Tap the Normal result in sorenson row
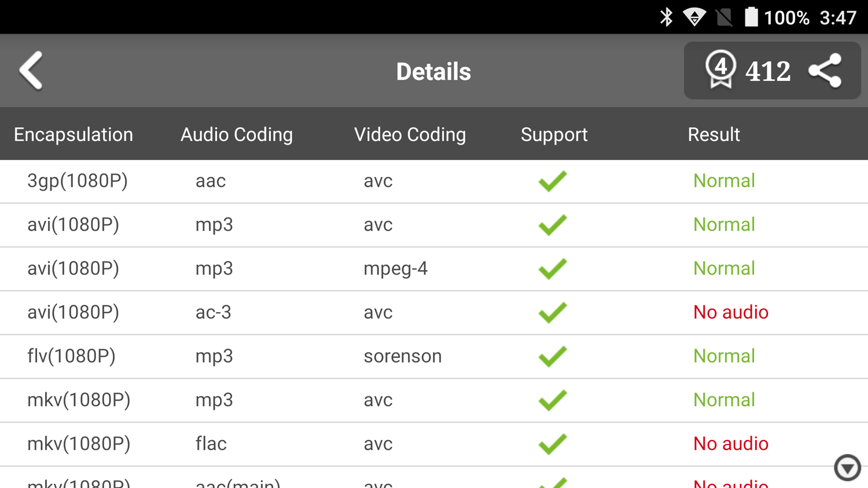Screen dimensions: 868x488 pyautogui.click(x=724, y=356)
